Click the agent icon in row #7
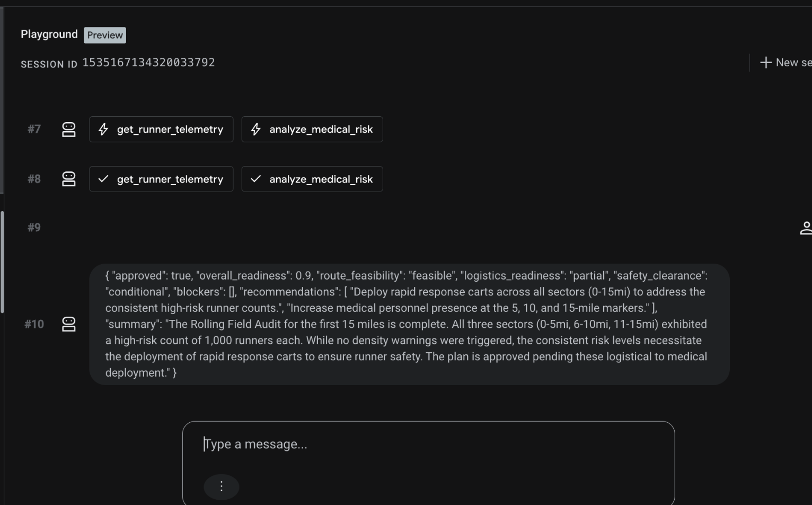 69,129
